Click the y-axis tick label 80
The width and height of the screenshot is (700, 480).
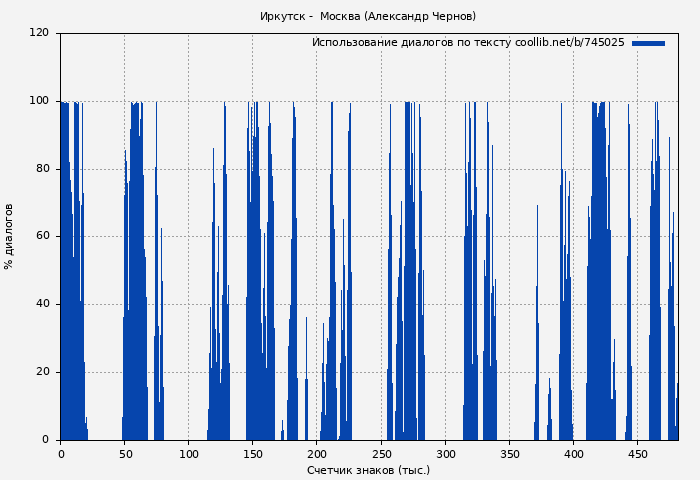(42, 168)
